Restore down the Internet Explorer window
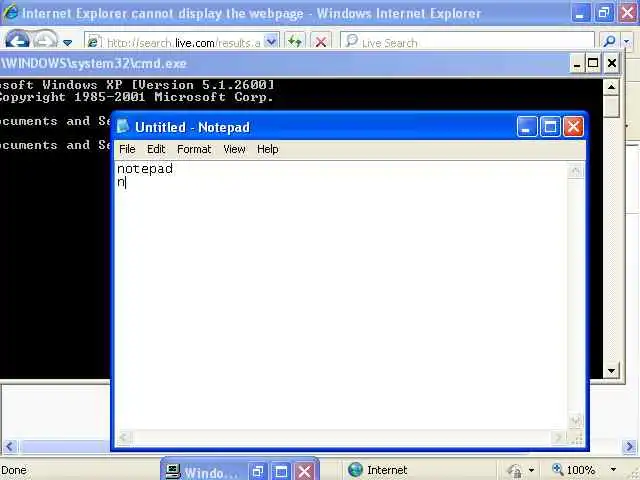The height and width of the screenshot is (480, 640). pos(604,13)
